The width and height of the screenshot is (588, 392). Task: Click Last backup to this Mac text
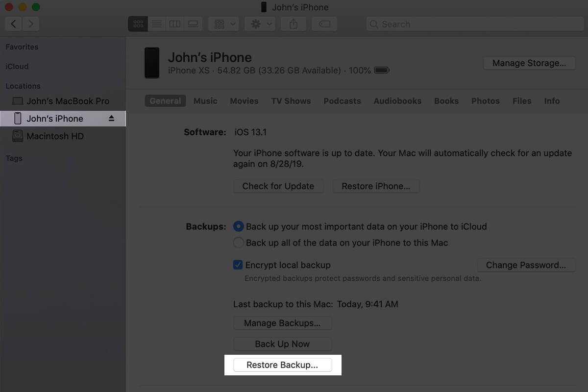[316, 304]
